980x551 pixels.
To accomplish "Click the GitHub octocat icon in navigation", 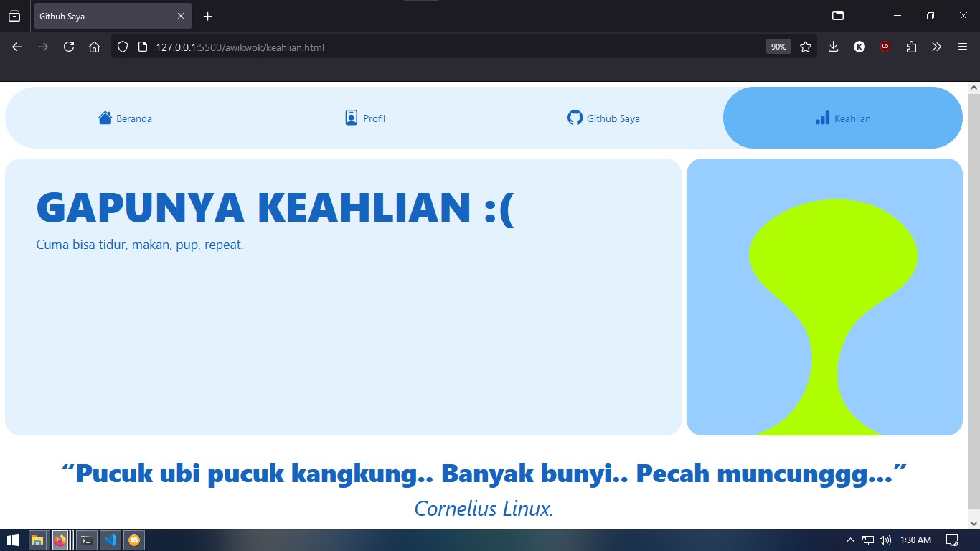I will click(x=574, y=117).
